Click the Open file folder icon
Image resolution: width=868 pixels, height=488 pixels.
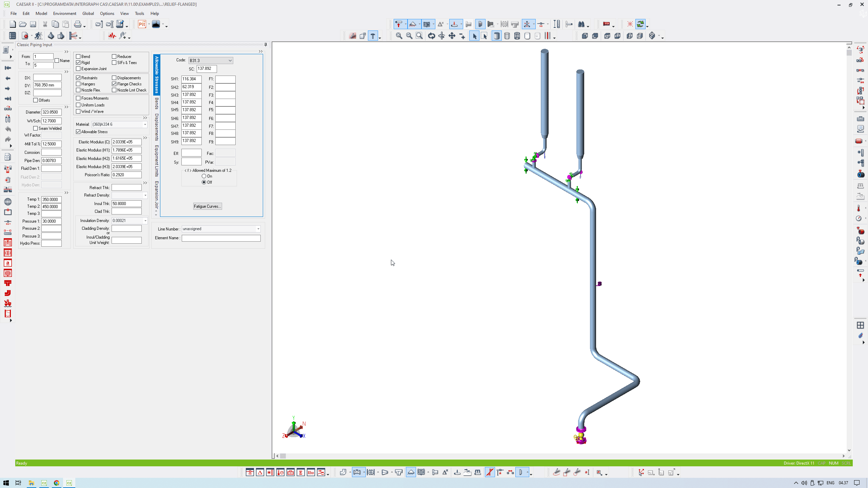23,24
